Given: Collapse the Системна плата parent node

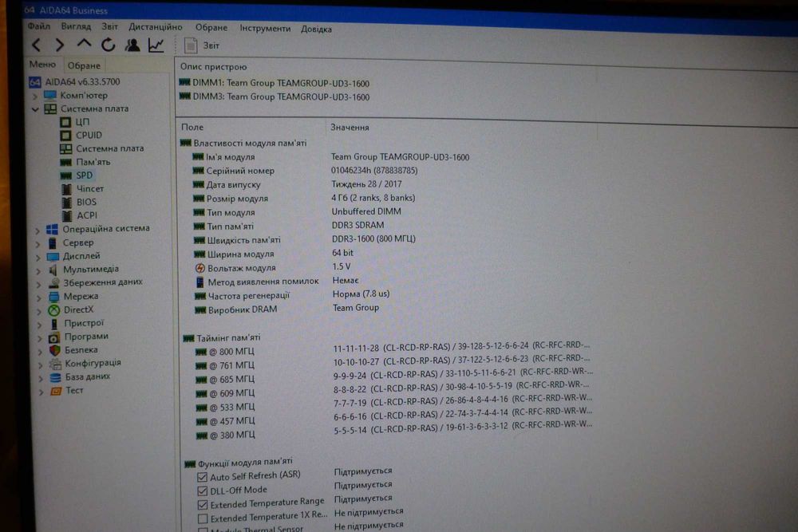Looking at the screenshot, I should (36, 108).
